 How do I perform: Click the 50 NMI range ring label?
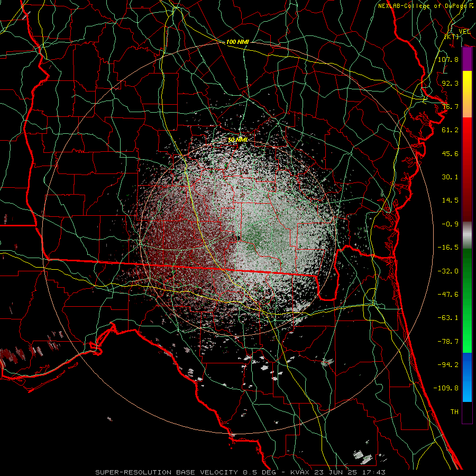[238, 140]
